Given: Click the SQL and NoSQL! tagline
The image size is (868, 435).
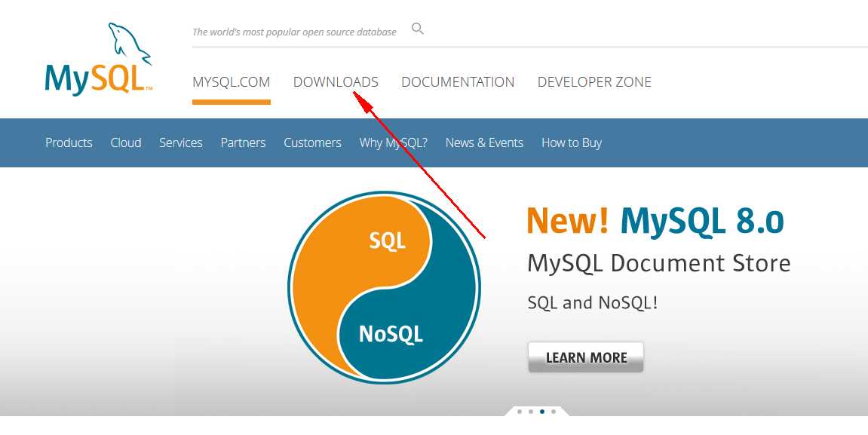Looking at the screenshot, I should [592, 303].
